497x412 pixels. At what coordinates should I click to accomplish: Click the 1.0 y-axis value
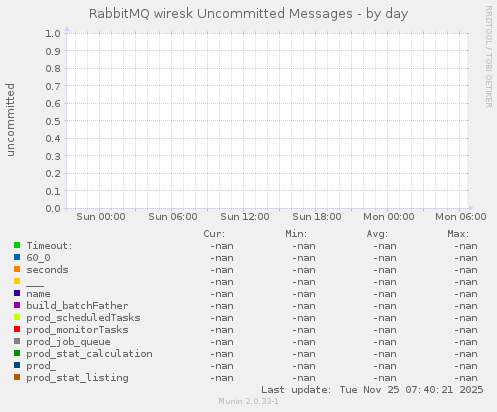[53, 33]
